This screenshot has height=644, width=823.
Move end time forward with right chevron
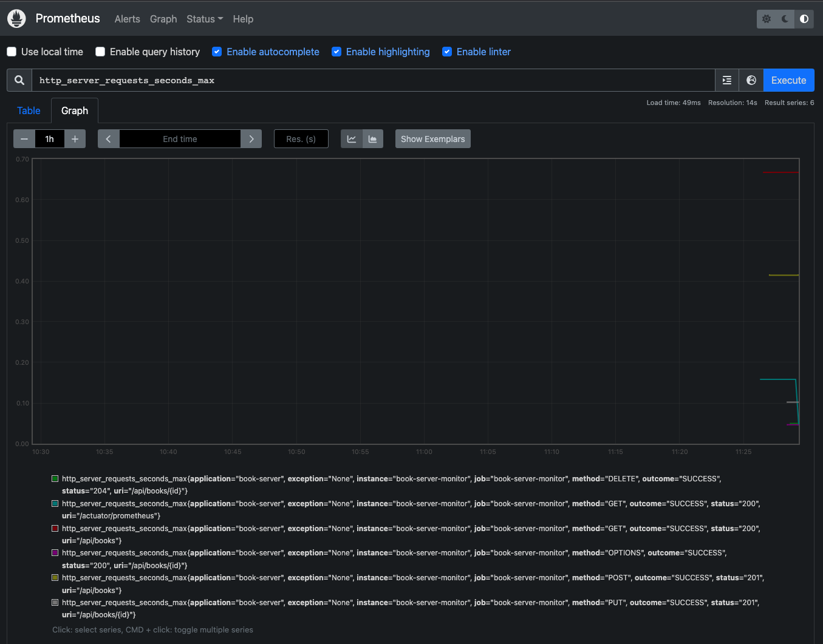[251, 139]
